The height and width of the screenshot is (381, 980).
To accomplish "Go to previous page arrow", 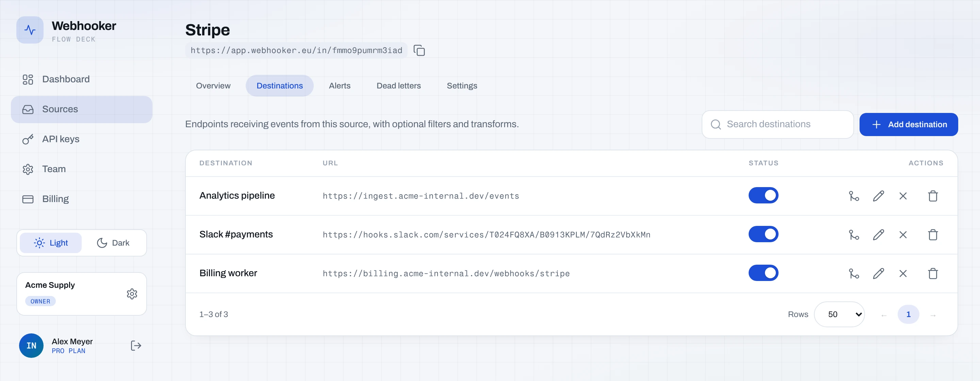I will [x=883, y=315].
